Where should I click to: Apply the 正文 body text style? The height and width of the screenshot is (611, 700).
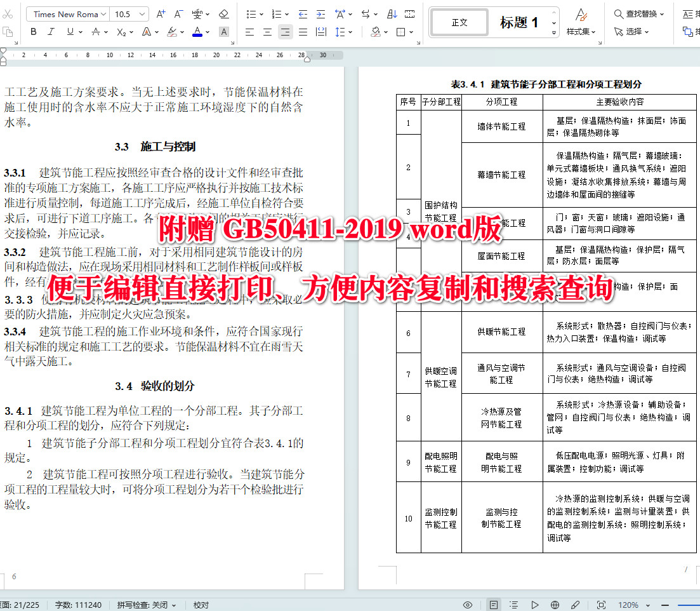pos(458,21)
